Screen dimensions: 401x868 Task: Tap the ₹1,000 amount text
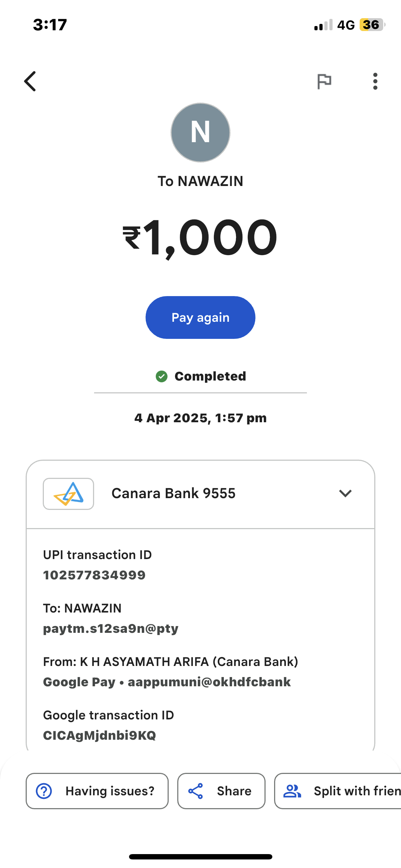click(x=200, y=237)
